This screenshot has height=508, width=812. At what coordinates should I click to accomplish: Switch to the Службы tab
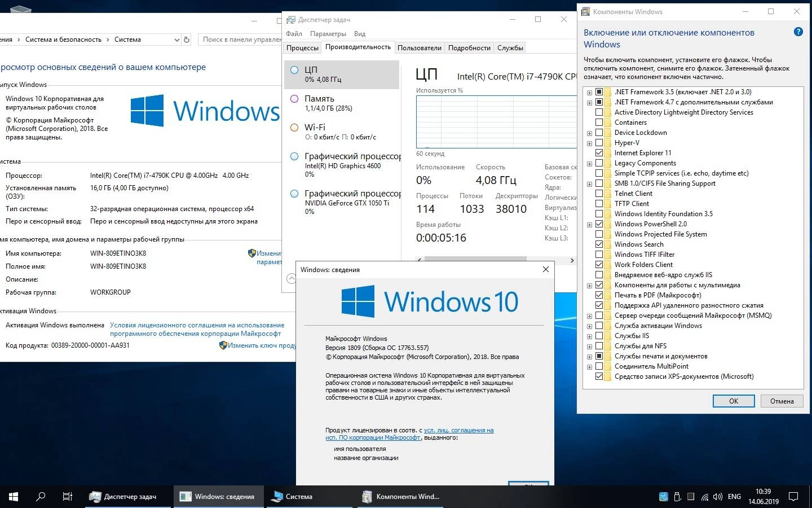point(510,48)
